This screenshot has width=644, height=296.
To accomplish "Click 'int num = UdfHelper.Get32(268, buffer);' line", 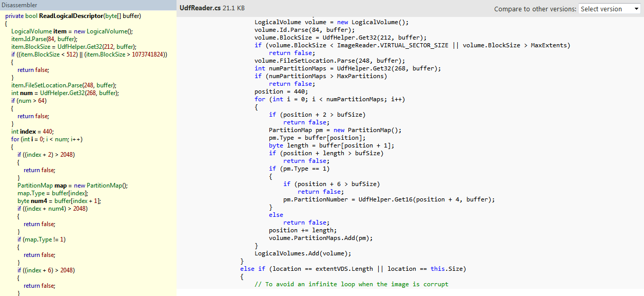I will coord(65,93).
